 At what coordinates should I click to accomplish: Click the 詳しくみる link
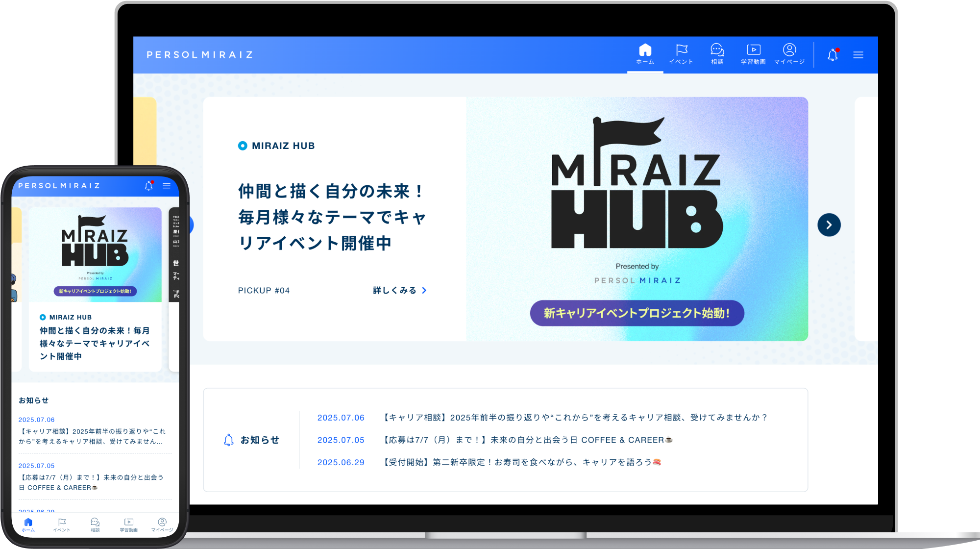coord(393,290)
